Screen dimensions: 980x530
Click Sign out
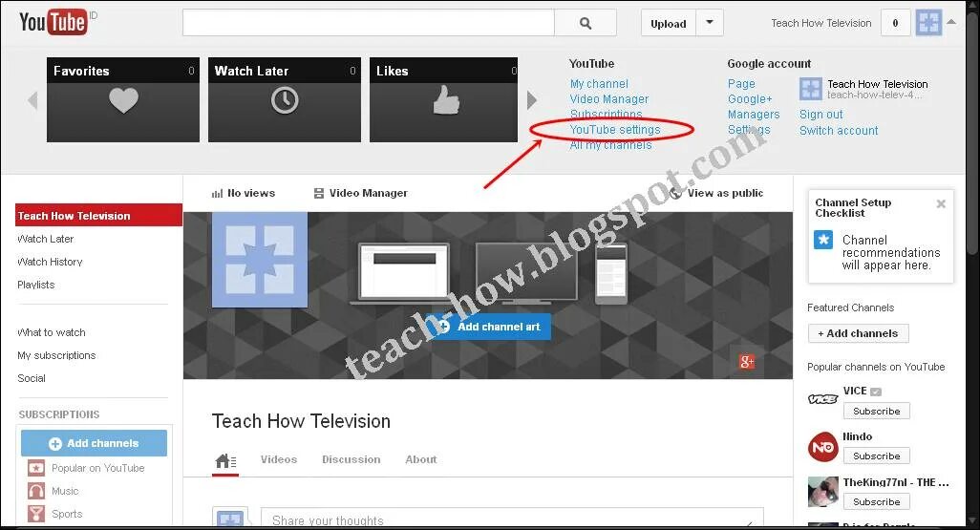coord(820,115)
